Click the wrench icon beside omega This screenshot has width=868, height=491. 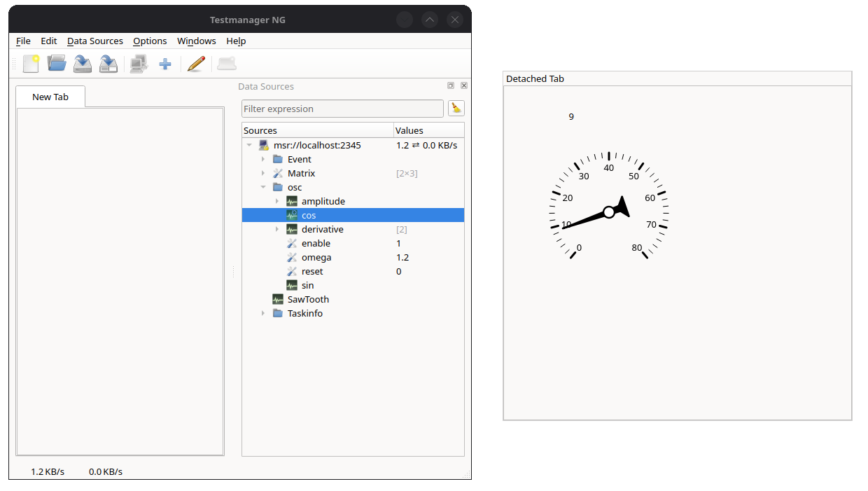tap(292, 257)
